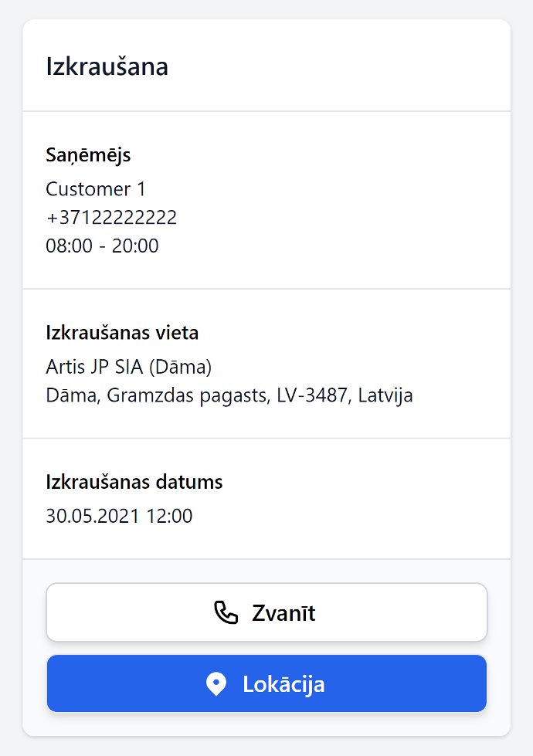Screen dimensions: 533x756
Task: Select the Artis JP SIA (Dāma) text
Action: [129, 368]
